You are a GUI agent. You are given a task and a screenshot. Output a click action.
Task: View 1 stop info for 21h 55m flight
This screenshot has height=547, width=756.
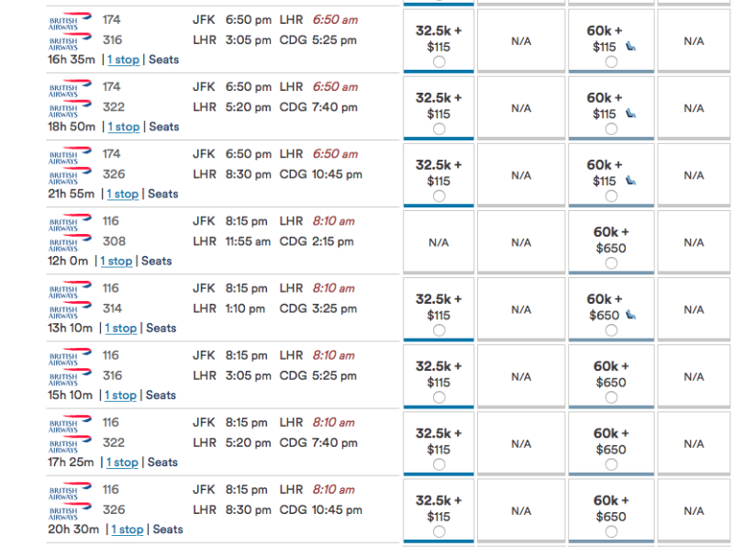(122, 194)
